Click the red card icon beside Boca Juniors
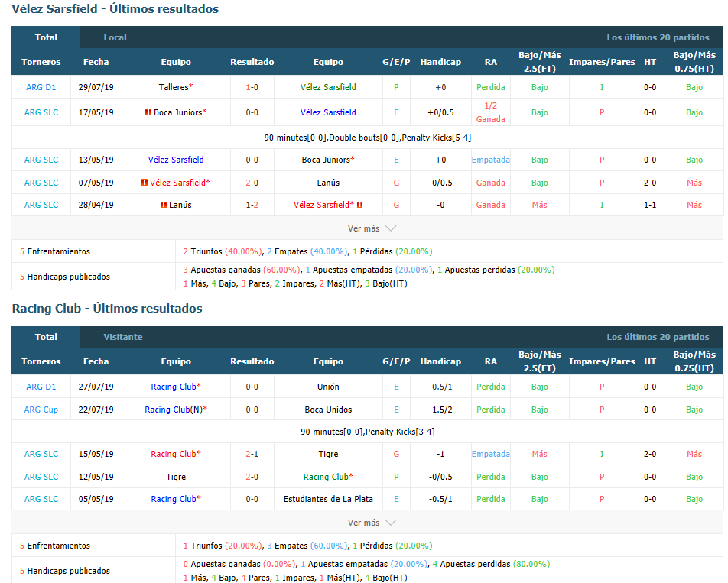The height and width of the screenshot is (583, 728). point(148,112)
